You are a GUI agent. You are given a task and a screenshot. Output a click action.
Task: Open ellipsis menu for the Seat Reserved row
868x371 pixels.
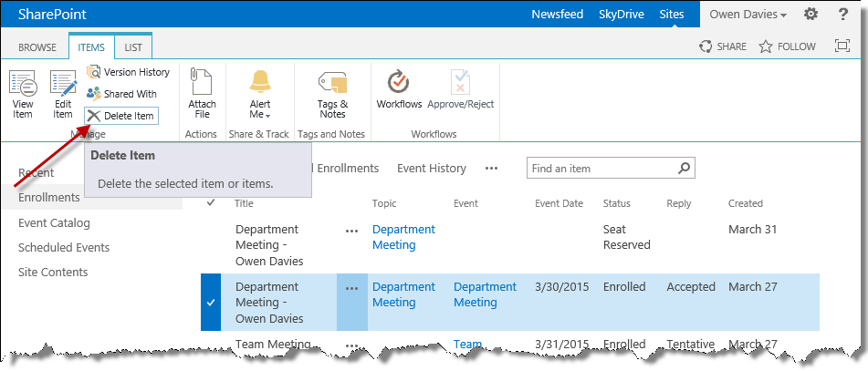[x=352, y=232]
